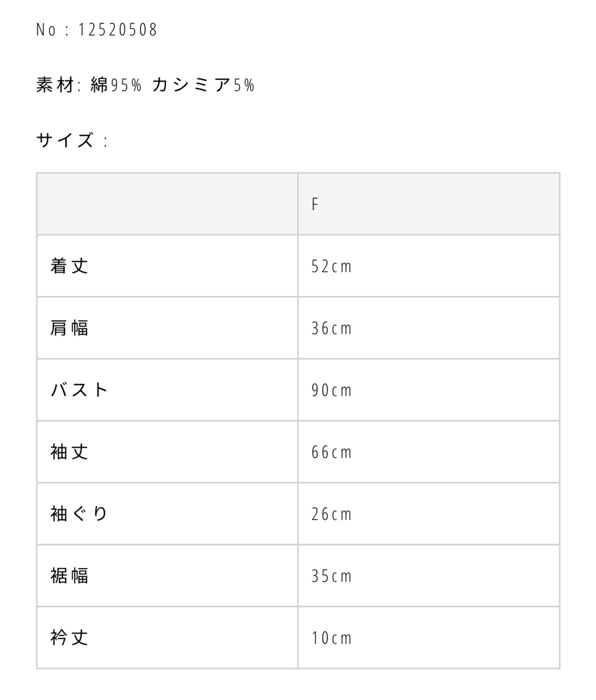Select the 90cm value cell

[x=331, y=390]
